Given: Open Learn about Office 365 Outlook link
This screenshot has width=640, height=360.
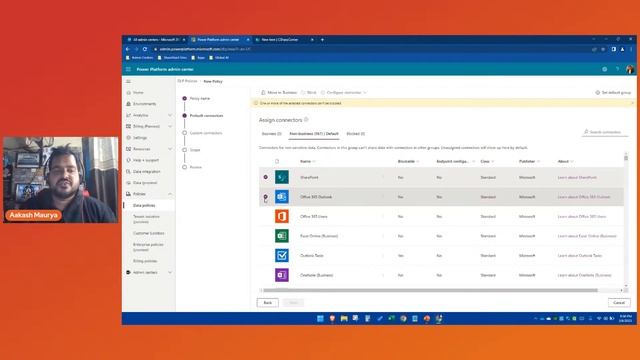Looking at the screenshot, I should click(x=584, y=197).
